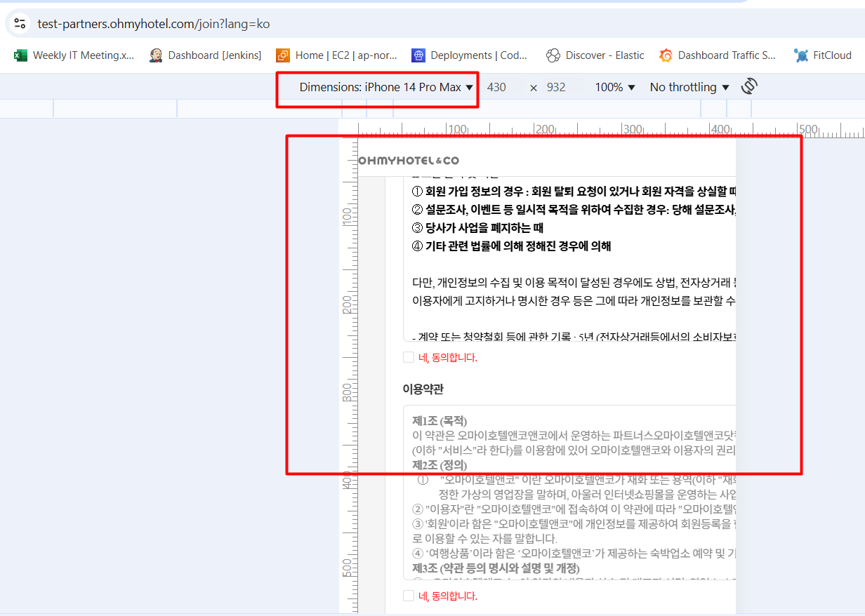Open the Weekly IT Meeting Excel bookmark

coord(74,55)
